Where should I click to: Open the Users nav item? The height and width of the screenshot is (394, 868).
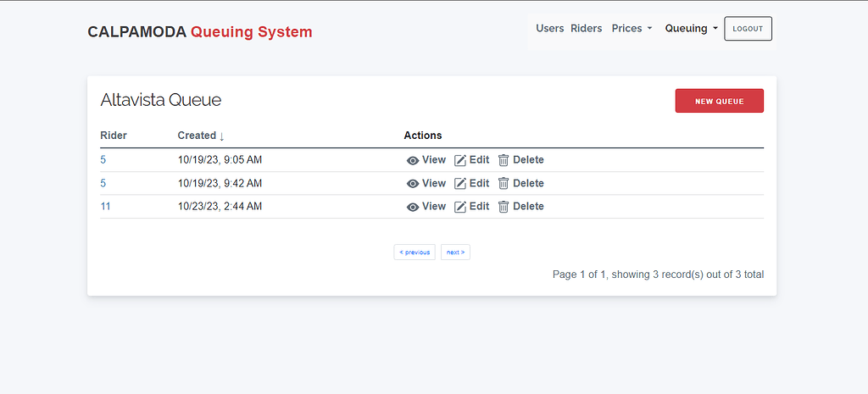pos(549,29)
